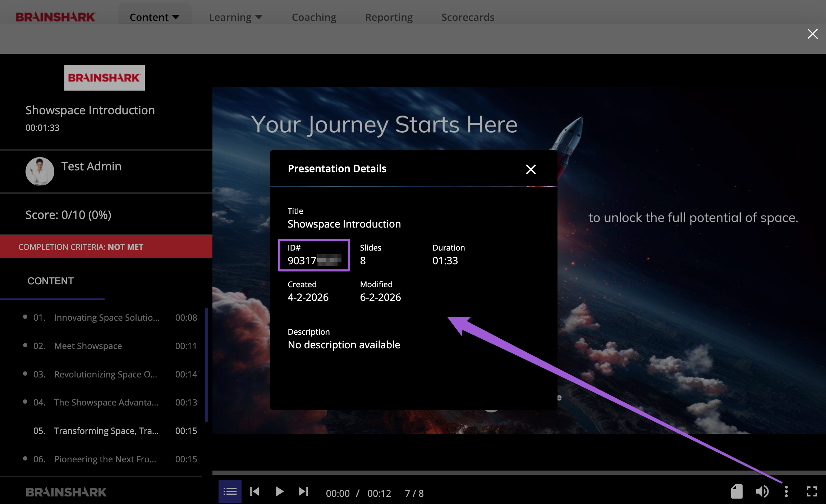This screenshot has width=826, height=504.
Task: Jump to slide 03 Revolutionizing Space
Action: (110, 374)
